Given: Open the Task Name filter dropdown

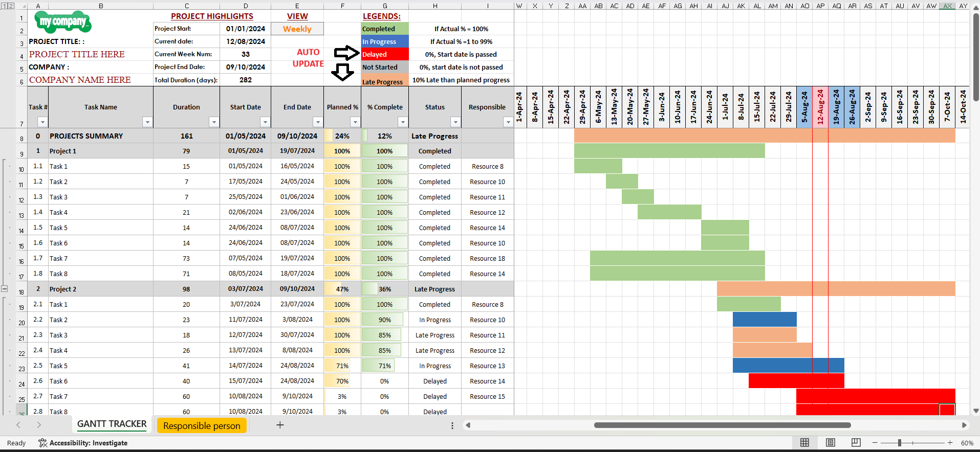Looking at the screenshot, I should pos(147,122).
